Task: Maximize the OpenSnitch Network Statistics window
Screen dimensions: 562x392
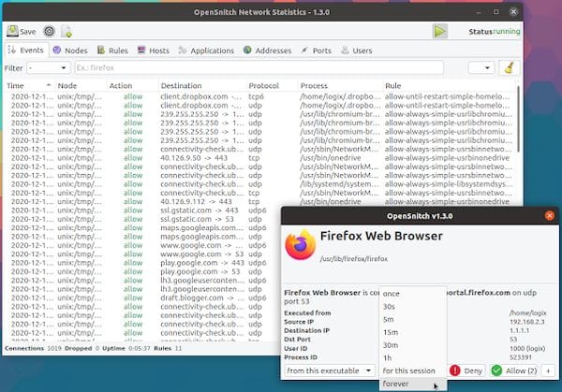Action: (496, 12)
